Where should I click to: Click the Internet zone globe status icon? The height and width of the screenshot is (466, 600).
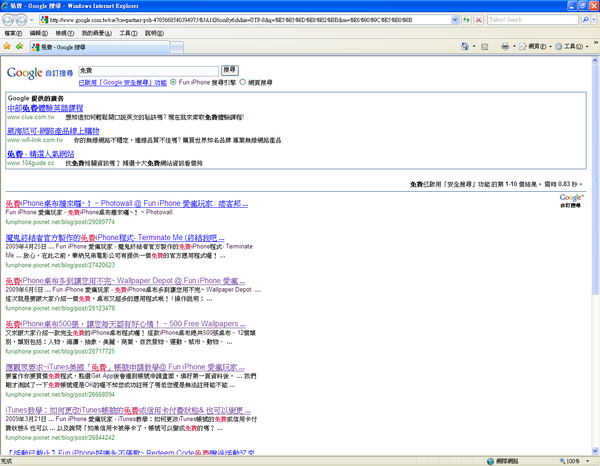[x=490, y=461]
